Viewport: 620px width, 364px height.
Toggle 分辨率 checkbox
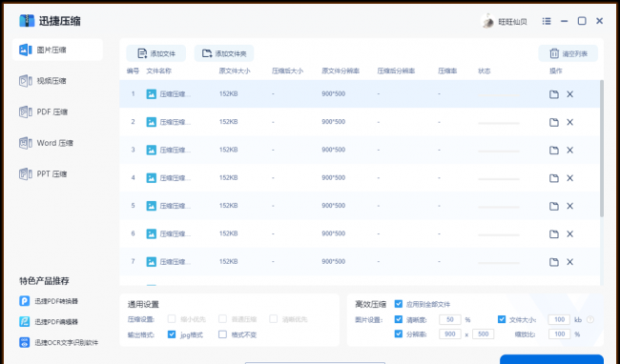point(399,334)
